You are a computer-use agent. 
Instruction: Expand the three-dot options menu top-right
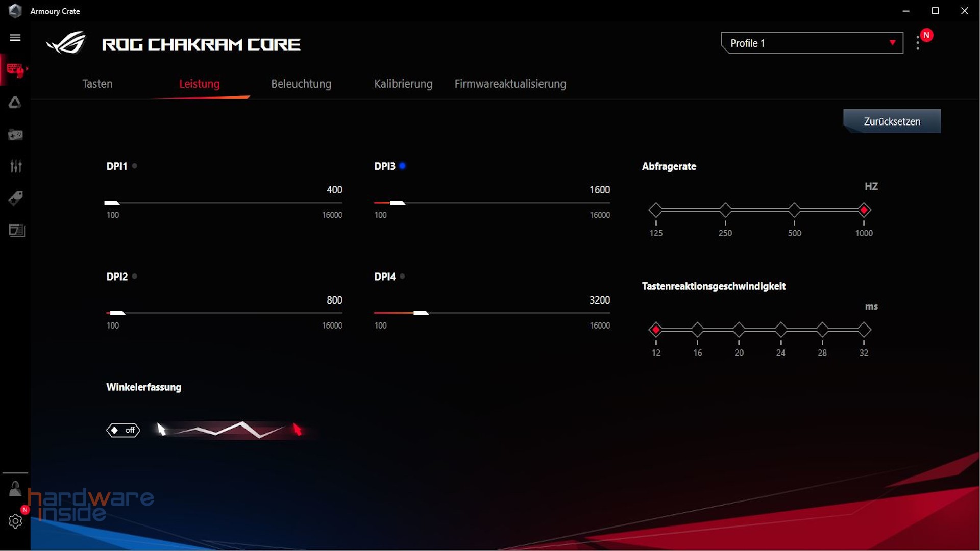coord(919,43)
